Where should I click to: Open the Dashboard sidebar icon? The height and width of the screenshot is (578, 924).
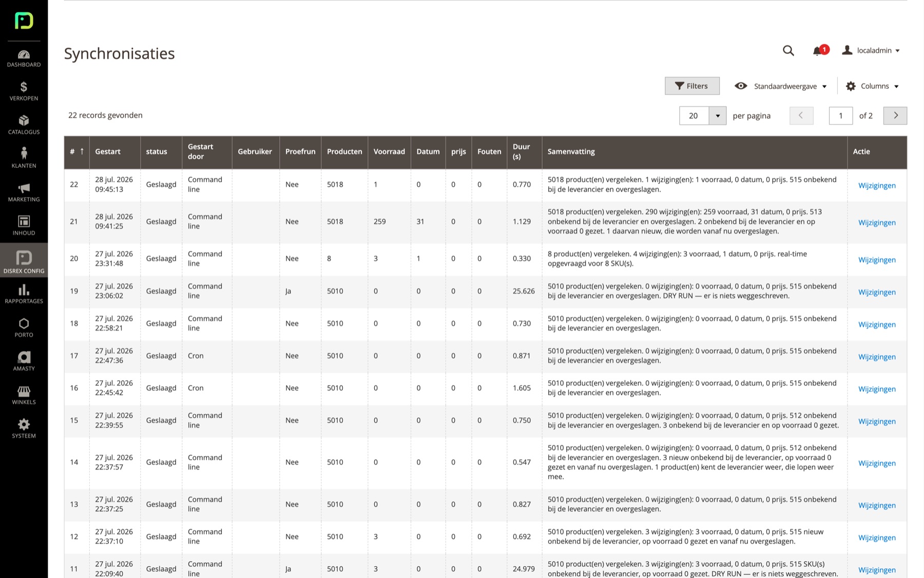[24, 59]
